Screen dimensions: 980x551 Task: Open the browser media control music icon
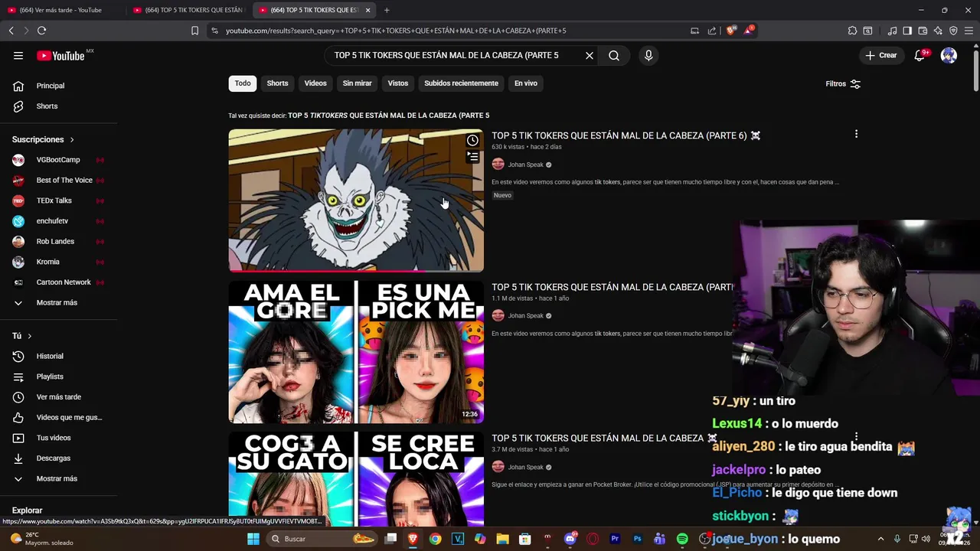[892, 31]
